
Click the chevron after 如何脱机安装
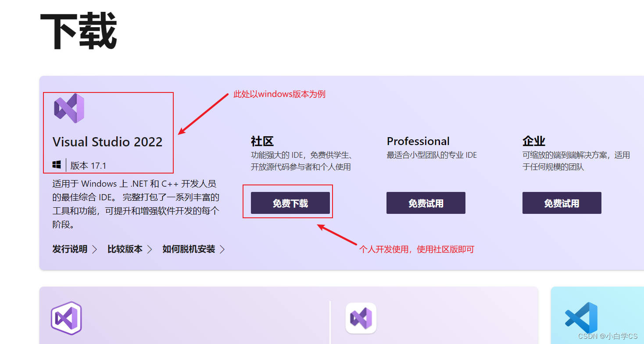pos(222,249)
